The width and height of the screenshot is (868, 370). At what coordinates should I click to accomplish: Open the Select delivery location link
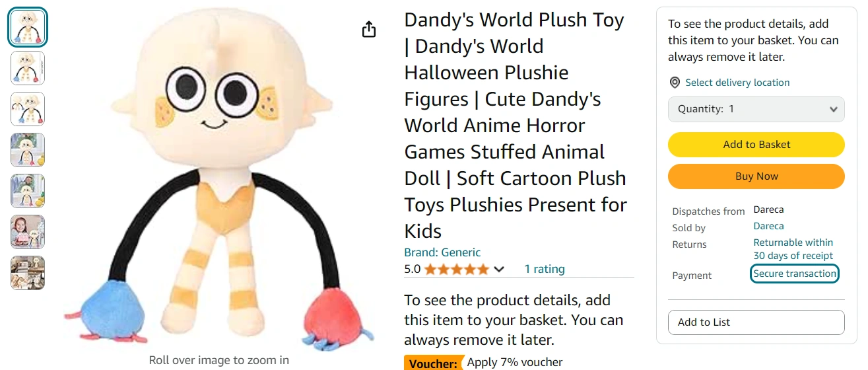point(737,83)
